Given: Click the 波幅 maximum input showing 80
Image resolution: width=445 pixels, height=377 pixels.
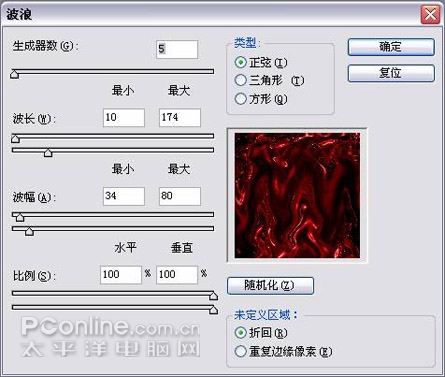Looking at the screenshot, I should [180, 196].
